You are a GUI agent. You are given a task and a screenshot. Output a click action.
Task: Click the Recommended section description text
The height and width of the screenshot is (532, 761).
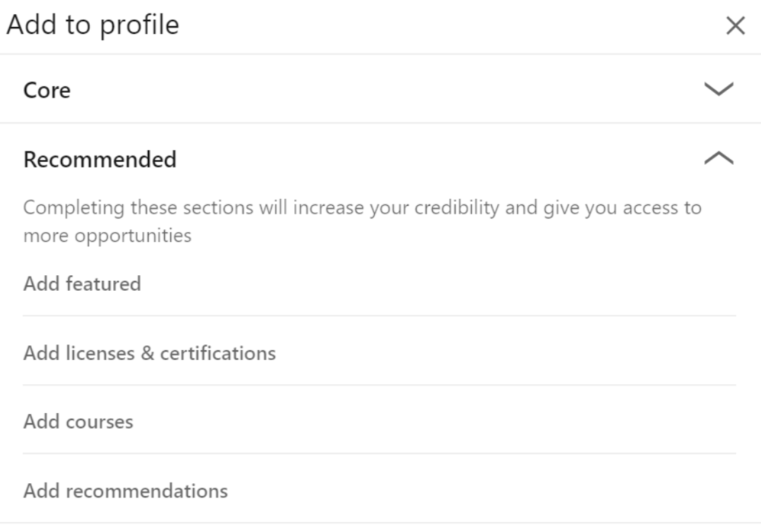361,210
